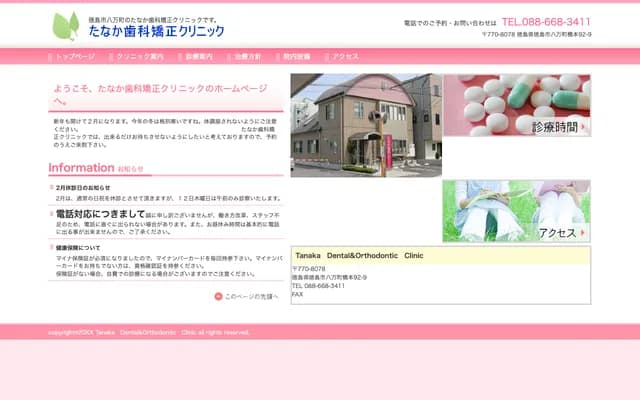Viewport: 640px width, 400px height.
Task: Open the アクセス grass photo banner
Action: point(516,211)
